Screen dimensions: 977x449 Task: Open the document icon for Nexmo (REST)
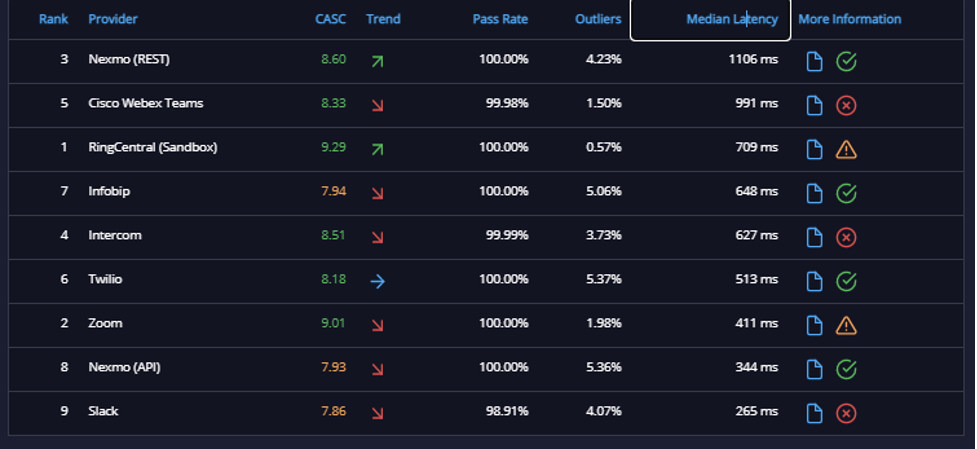coord(814,62)
